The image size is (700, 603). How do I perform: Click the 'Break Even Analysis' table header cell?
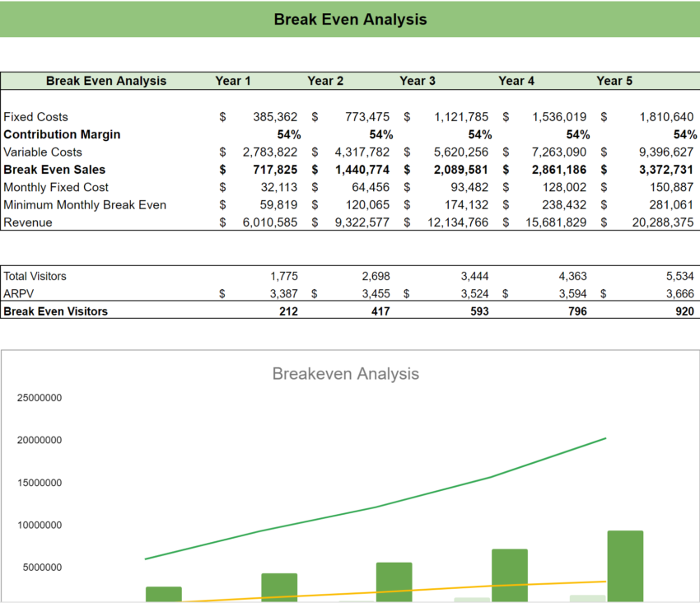pyautogui.click(x=105, y=81)
